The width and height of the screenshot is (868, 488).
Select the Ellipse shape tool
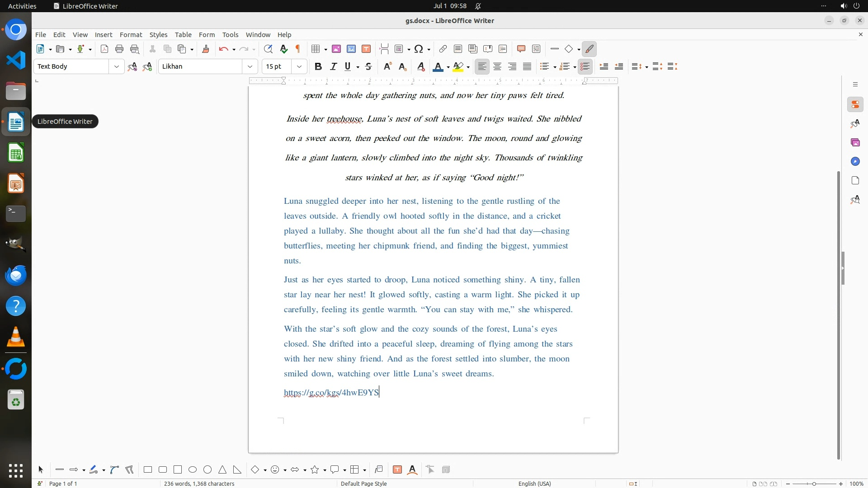(193, 470)
